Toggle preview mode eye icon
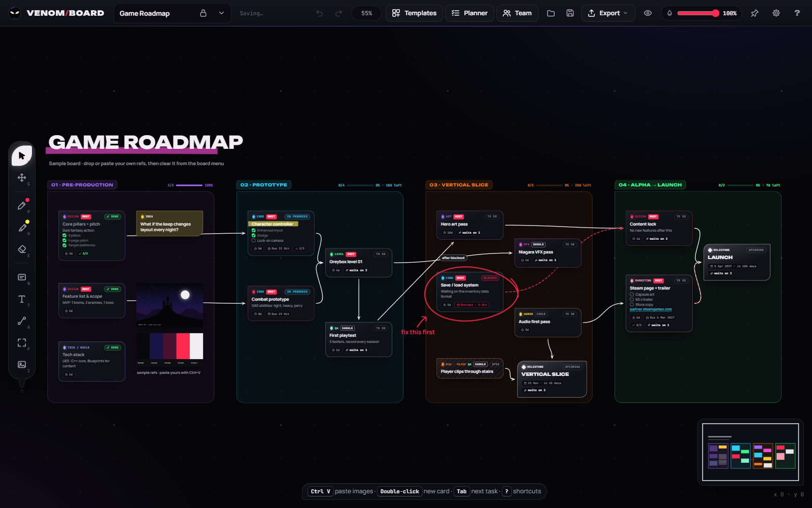This screenshot has width=812, height=508. click(x=648, y=13)
